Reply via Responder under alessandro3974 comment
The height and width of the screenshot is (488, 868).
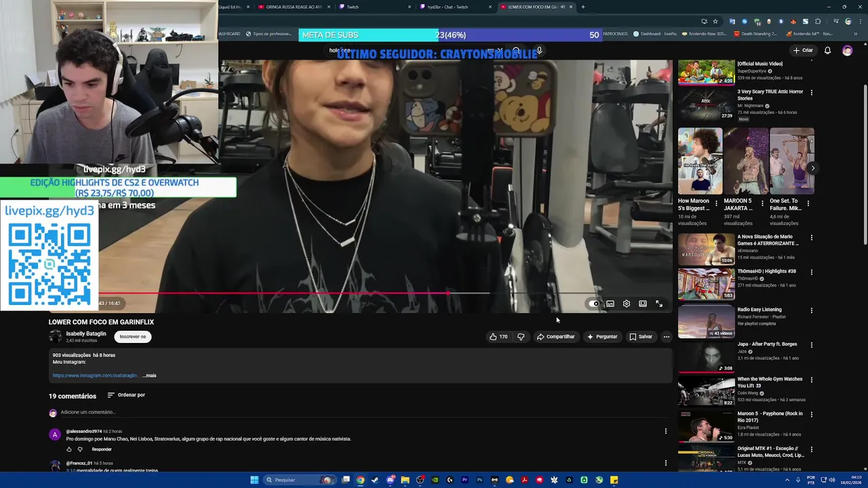102,449
